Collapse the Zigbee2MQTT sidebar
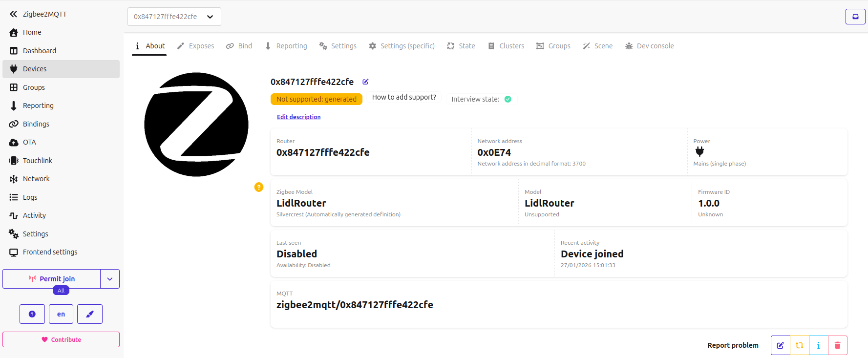 click(x=13, y=14)
